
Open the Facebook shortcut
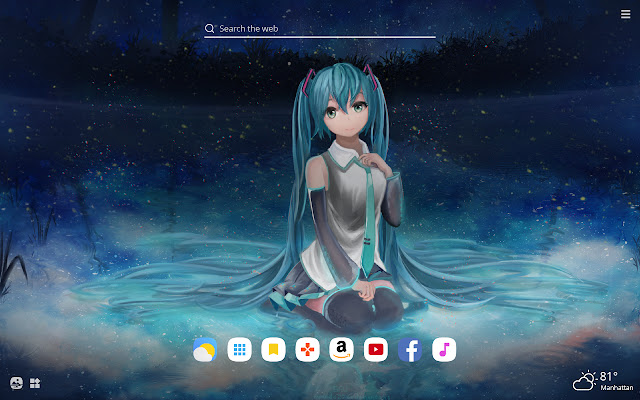point(410,350)
